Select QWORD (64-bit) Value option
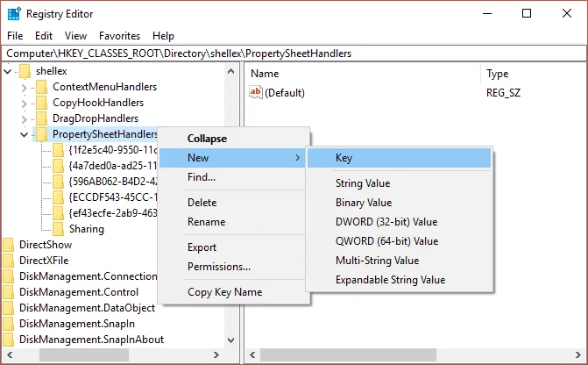588x365 pixels. click(x=399, y=241)
